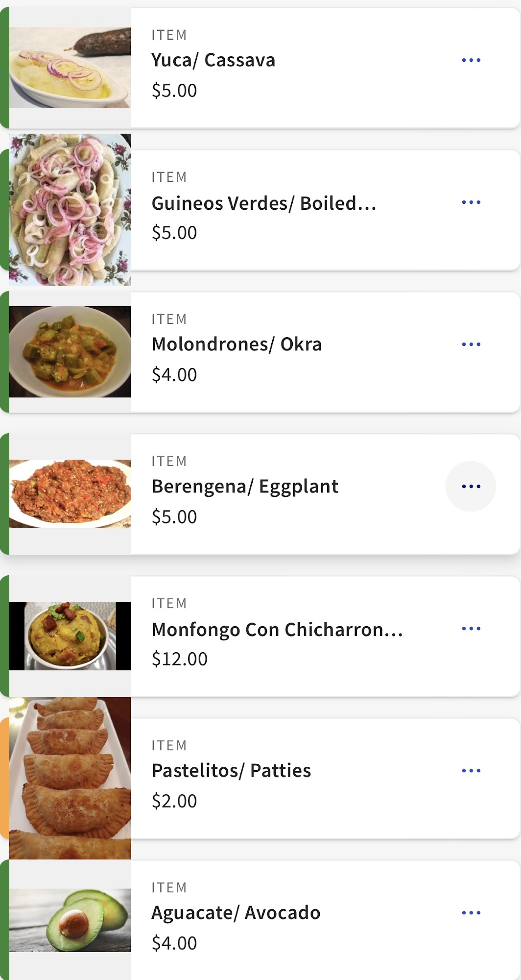Open the Yuca/ Cassava item title
The image size is (521, 980).
tap(213, 60)
